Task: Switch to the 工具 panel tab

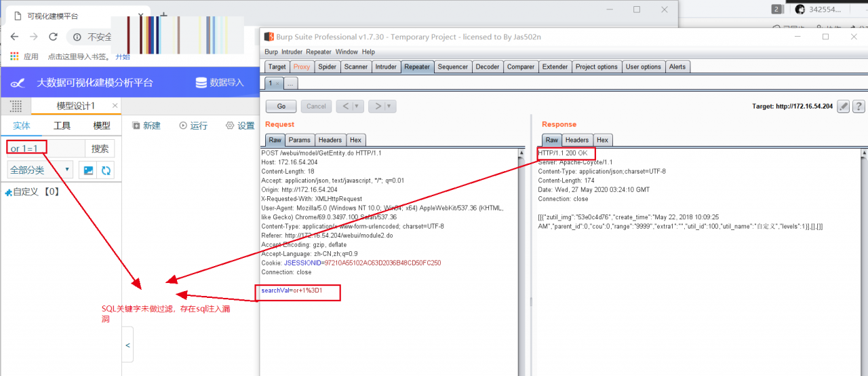Action: [62, 126]
